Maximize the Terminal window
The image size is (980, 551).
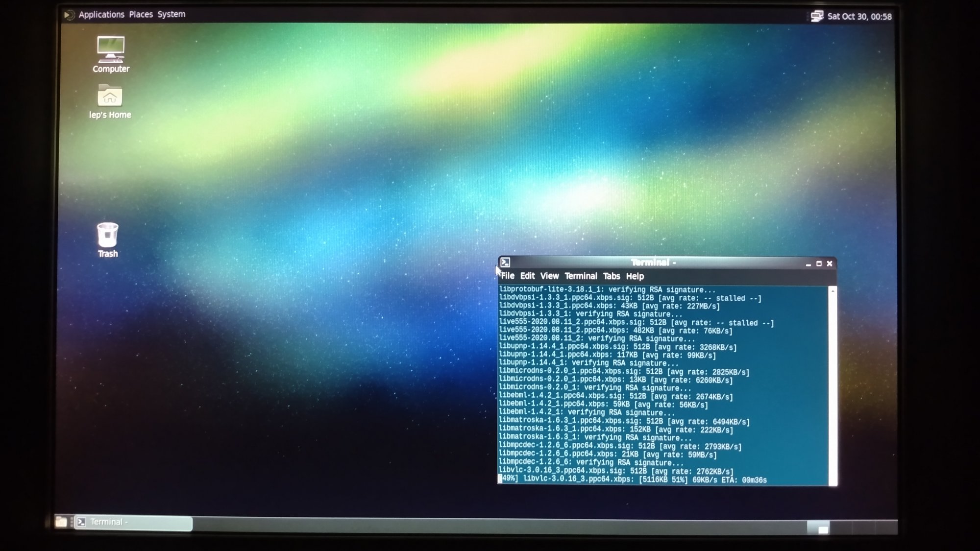pos(819,264)
